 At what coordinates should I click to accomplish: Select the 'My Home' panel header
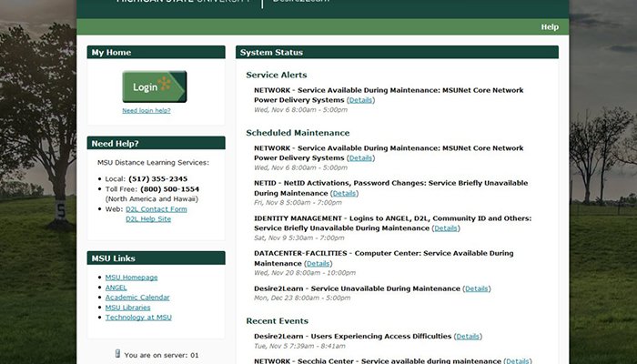coord(156,52)
